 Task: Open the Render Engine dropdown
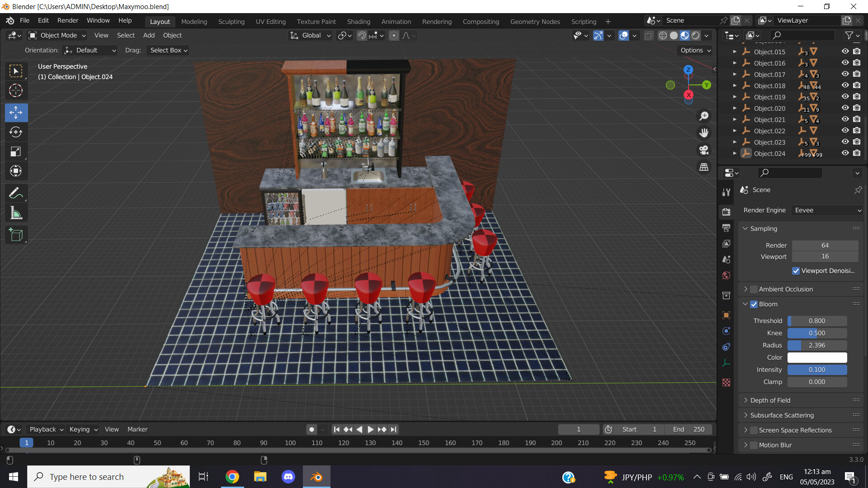(x=826, y=210)
